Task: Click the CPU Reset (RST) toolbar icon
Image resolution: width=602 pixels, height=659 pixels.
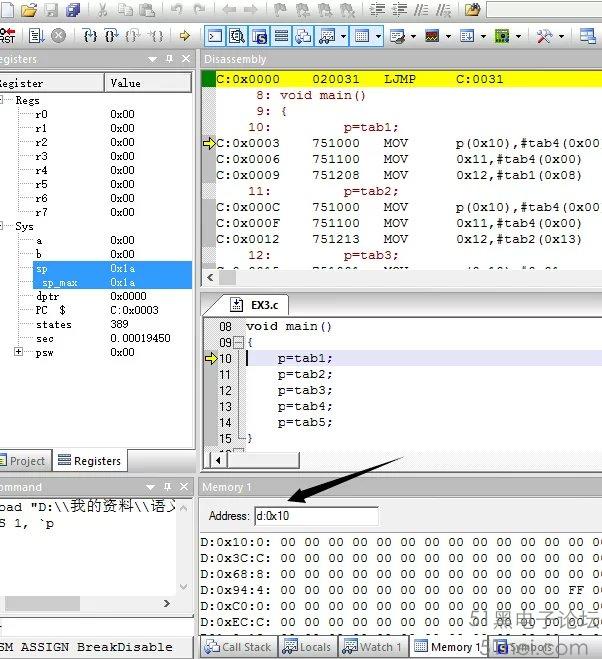Action: [8, 35]
